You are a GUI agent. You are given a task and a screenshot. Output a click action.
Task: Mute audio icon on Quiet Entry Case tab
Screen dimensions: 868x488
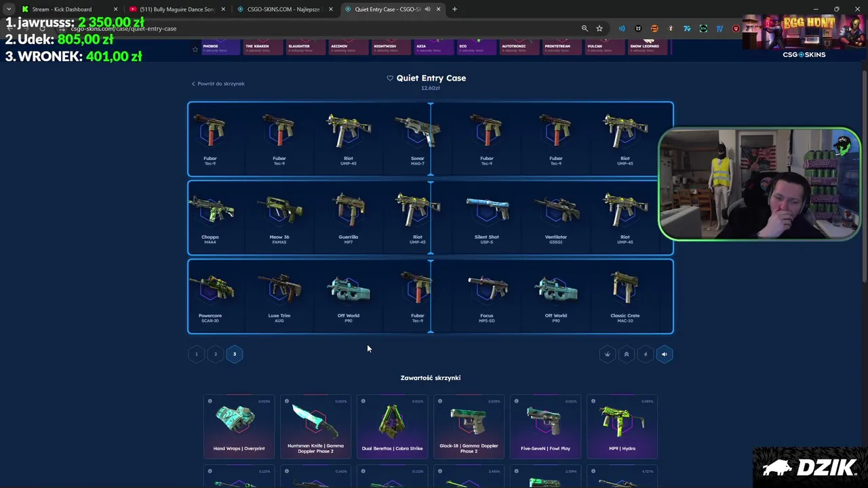point(427,9)
